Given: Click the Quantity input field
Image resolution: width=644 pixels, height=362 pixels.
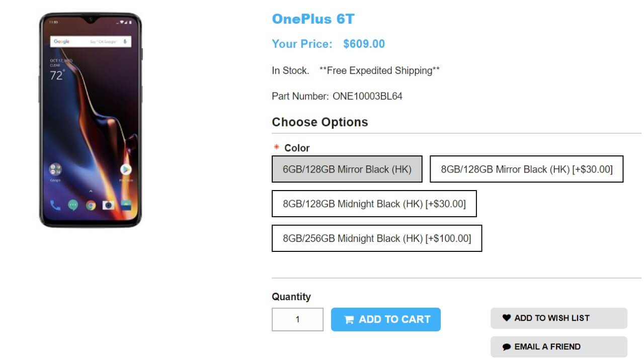Looking at the screenshot, I should (297, 319).
